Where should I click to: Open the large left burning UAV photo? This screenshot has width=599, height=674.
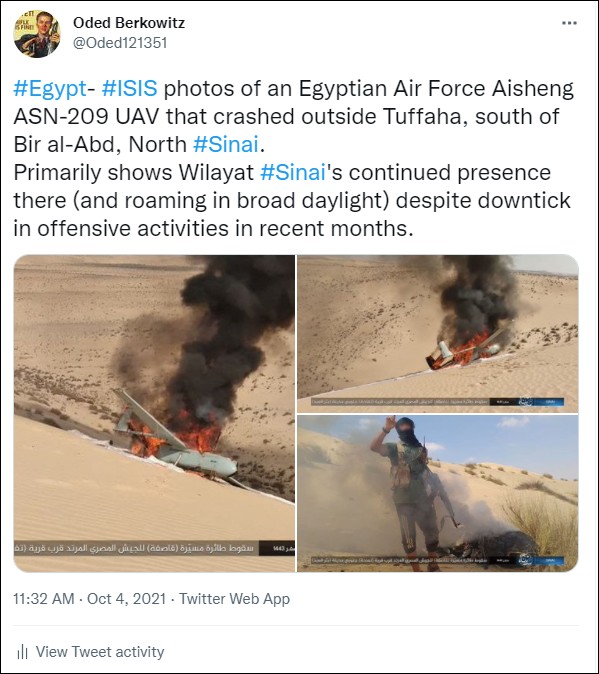point(154,413)
